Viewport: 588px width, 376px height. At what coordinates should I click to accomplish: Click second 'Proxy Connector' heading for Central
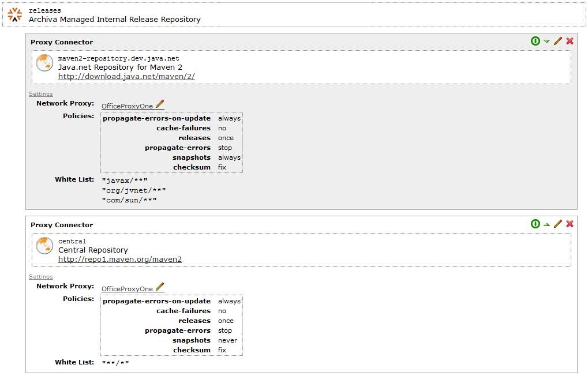[62, 225]
